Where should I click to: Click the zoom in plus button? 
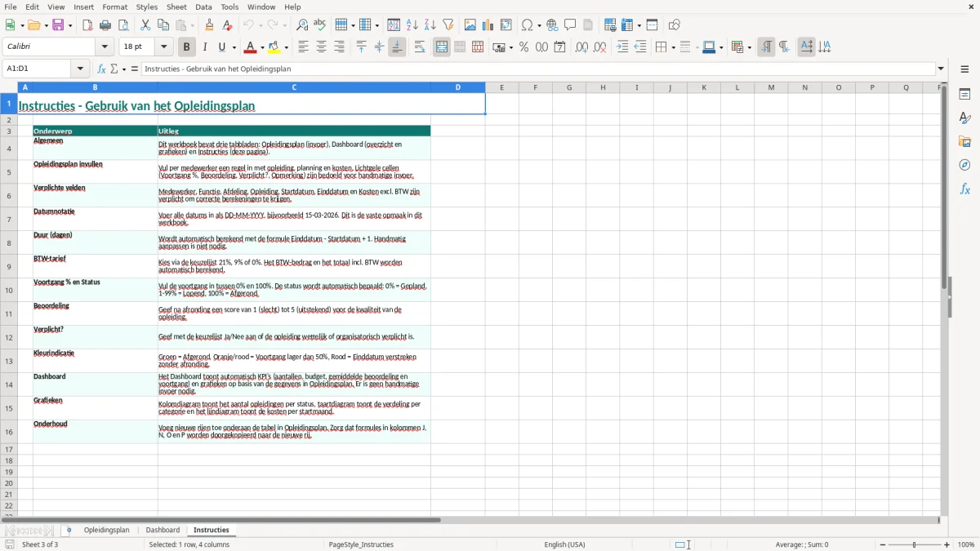click(947, 544)
